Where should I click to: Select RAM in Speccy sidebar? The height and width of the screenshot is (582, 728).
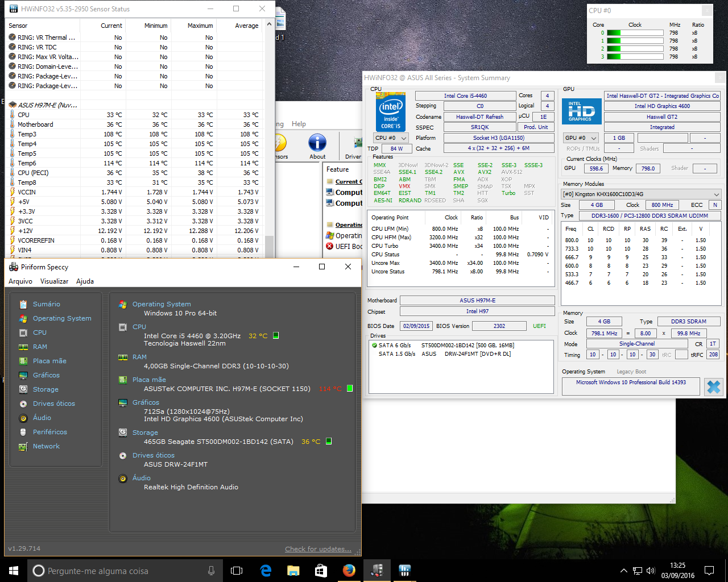pyautogui.click(x=40, y=347)
